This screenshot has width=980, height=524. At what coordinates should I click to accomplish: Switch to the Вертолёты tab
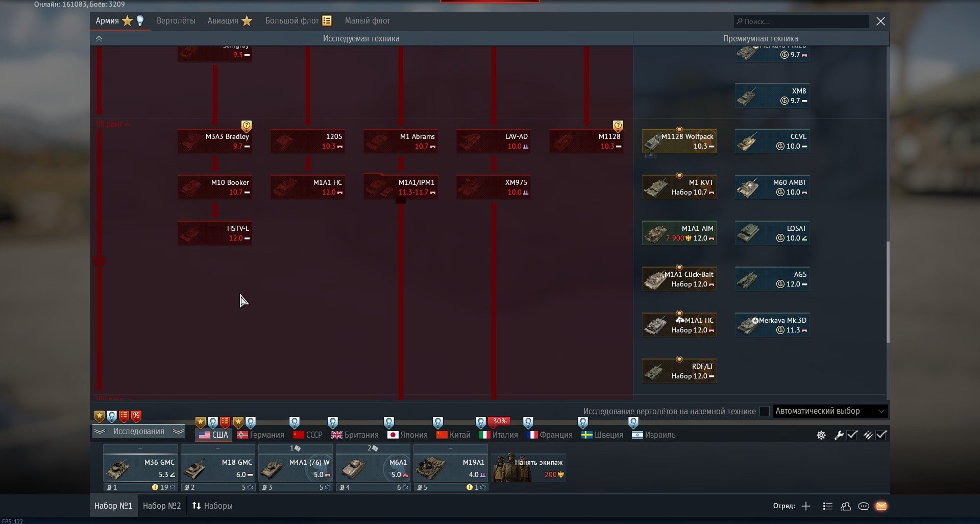(176, 21)
